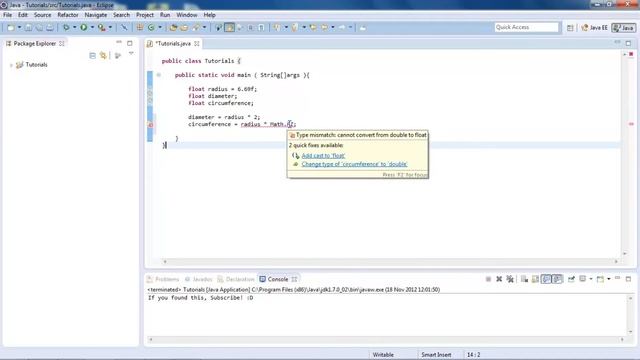
Task: Collapse the main method fold marker
Action: click(x=159, y=75)
